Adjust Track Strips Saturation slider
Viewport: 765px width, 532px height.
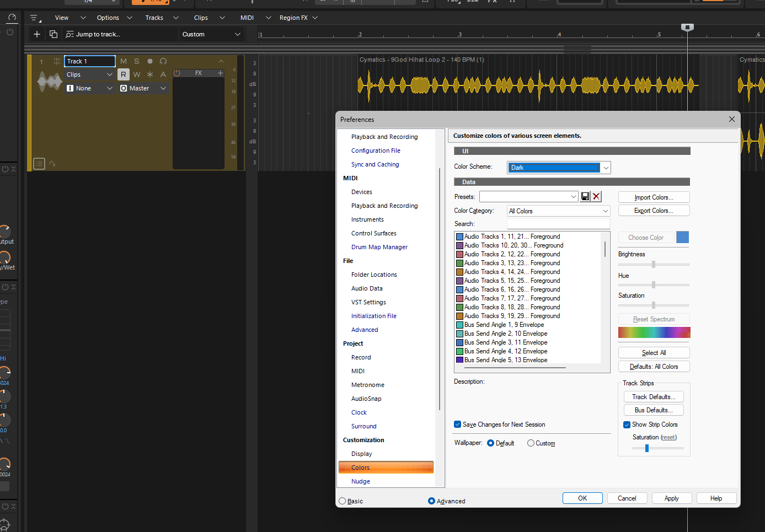point(647,448)
